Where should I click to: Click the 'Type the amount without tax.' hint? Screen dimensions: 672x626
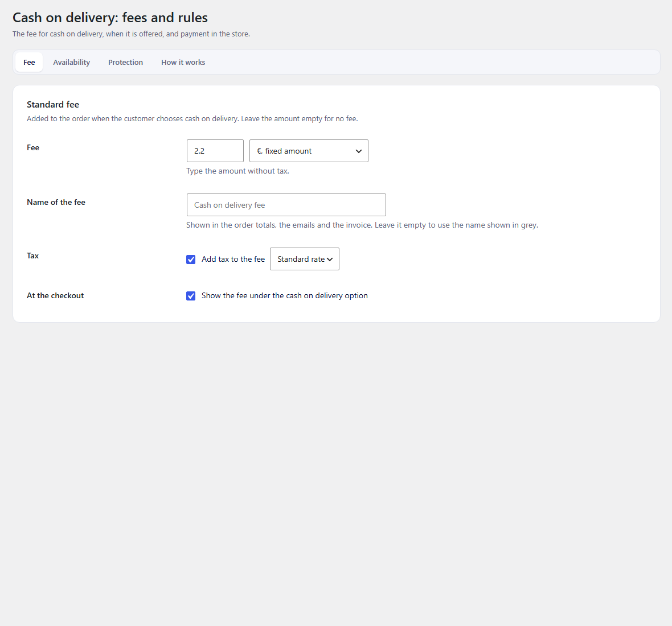[x=238, y=171]
